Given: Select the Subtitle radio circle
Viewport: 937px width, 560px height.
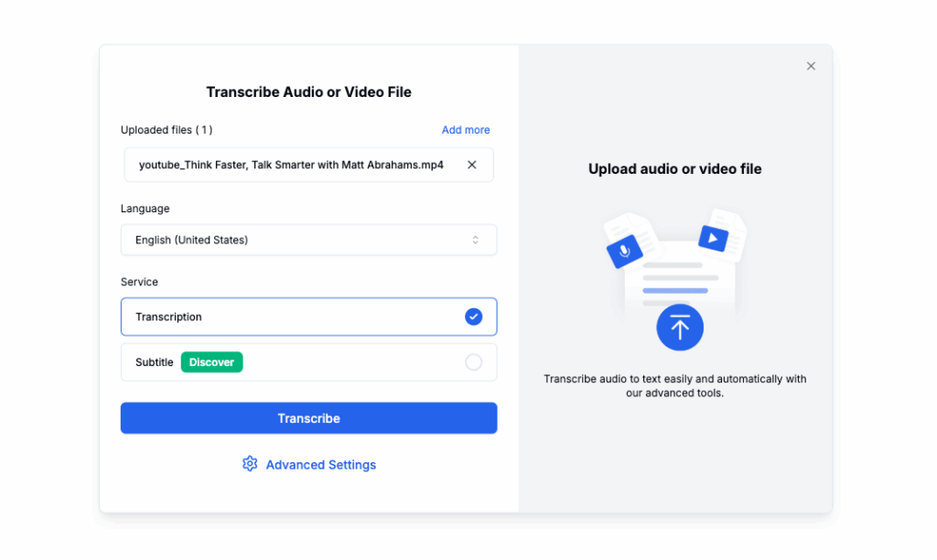Looking at the screenshot, I should coord(473,362).
